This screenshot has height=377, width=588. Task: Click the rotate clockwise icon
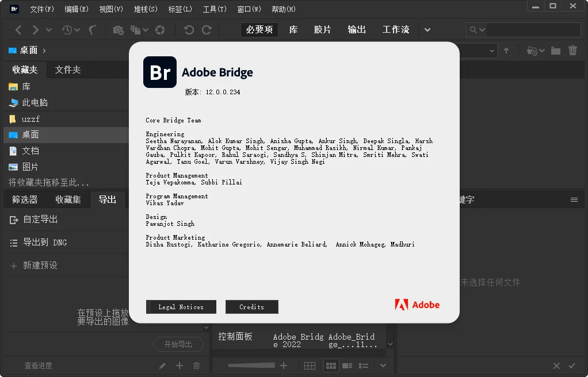tap(207, 30)
